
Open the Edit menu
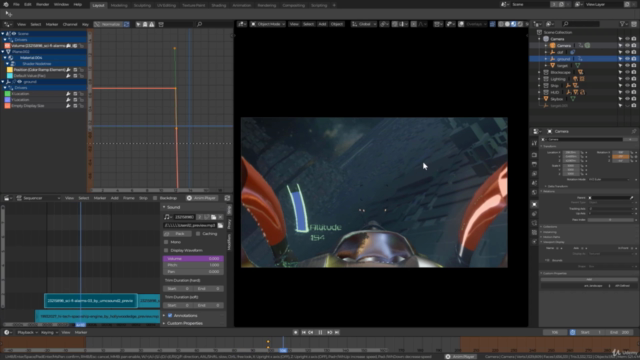point(28,4)
